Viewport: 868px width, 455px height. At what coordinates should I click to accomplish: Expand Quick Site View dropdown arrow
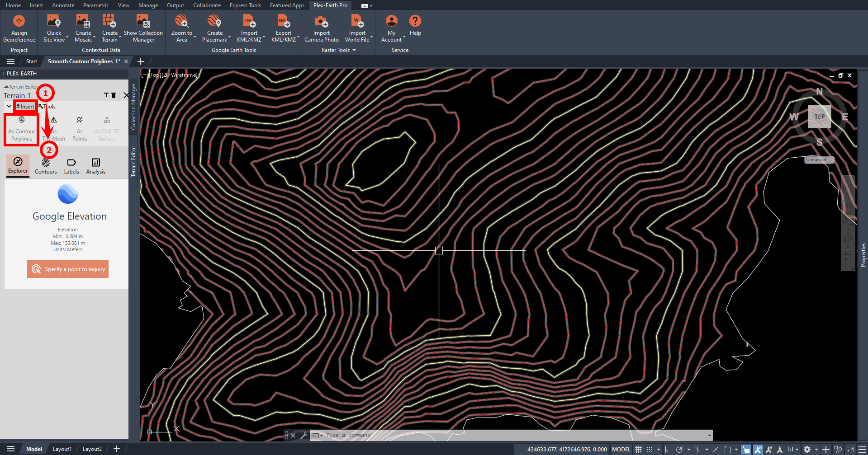(67, 38)
